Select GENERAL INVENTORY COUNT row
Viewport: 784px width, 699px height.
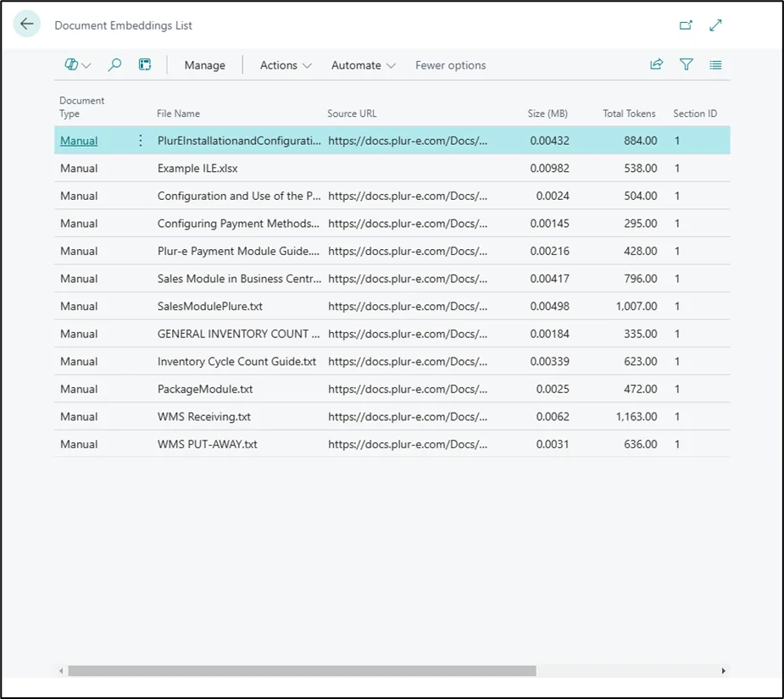tap(392, 334)
